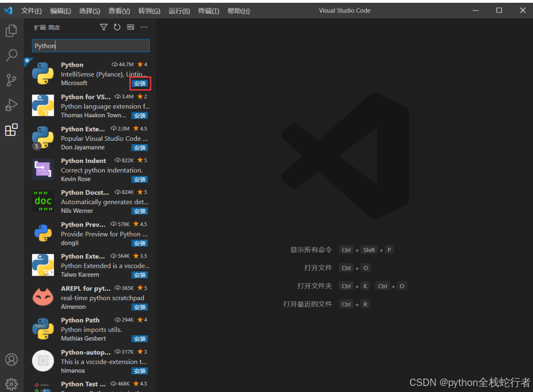Install Python for VSCode by Thomas Haakon

pos(140,116)
